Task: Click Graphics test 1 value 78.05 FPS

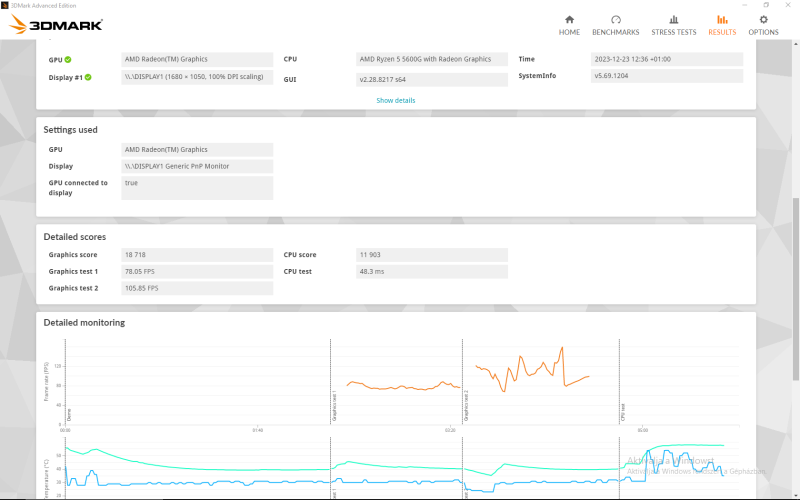Action: click(x=197, y=271)
